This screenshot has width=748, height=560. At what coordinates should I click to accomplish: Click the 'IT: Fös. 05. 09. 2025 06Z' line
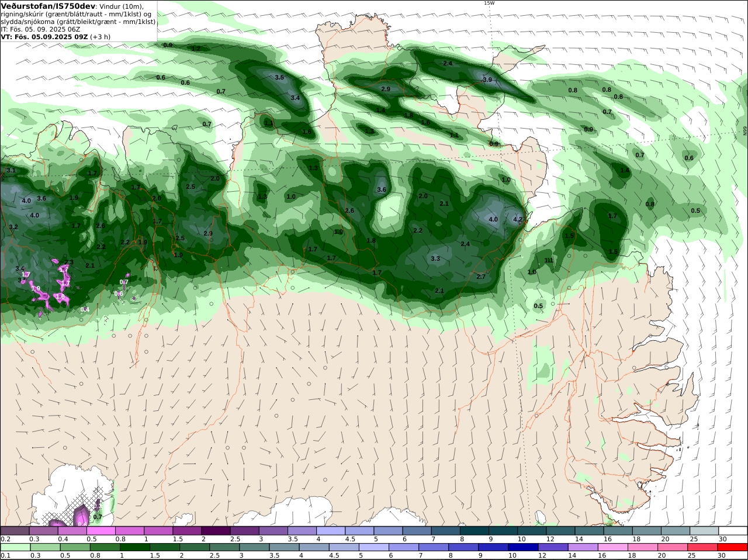pyautogui.click(x=40, y=29)
